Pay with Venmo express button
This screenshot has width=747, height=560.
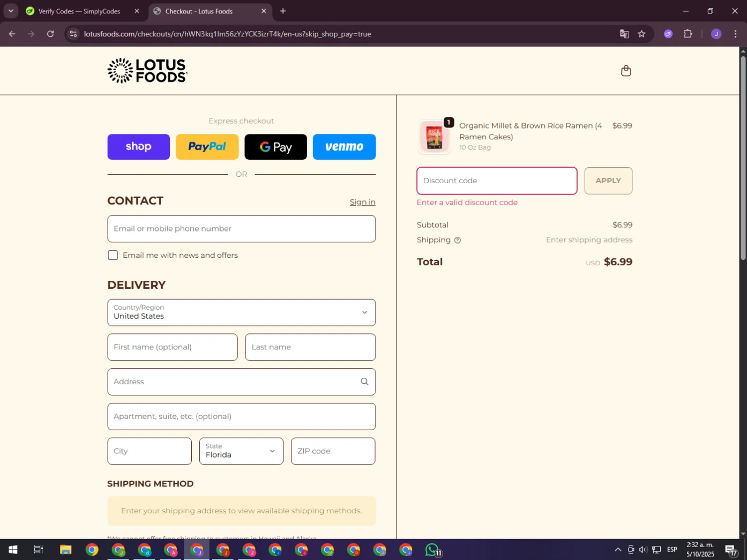[344, 147]
